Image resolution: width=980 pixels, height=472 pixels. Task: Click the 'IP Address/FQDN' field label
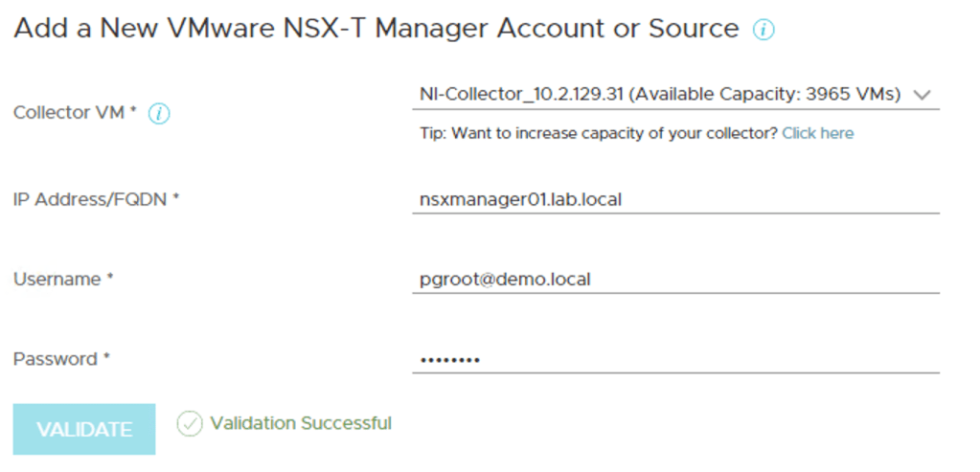pos(91,199)
